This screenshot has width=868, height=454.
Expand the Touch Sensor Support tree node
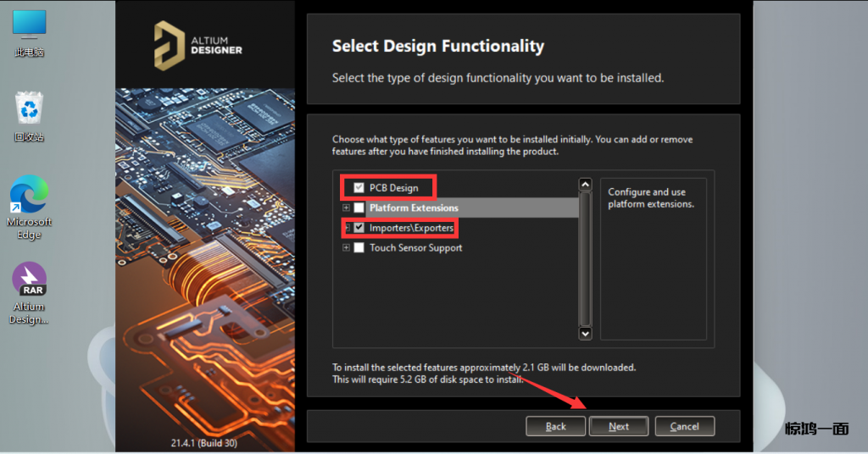(346, 248)
